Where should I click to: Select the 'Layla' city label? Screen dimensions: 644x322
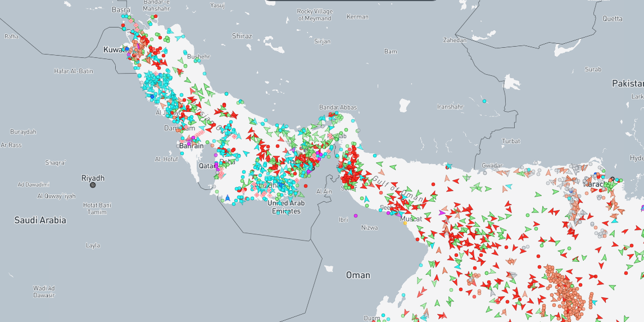pyautogui.click(x=93, y=246)
